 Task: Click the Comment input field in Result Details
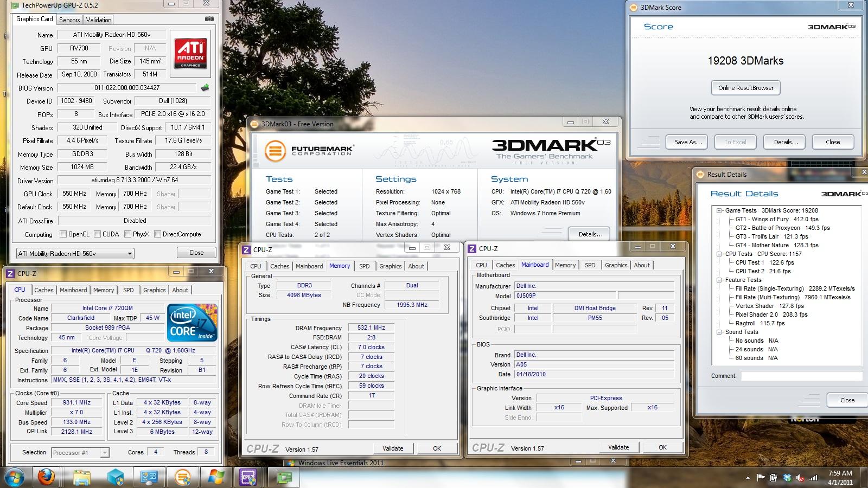pos(802,376)
